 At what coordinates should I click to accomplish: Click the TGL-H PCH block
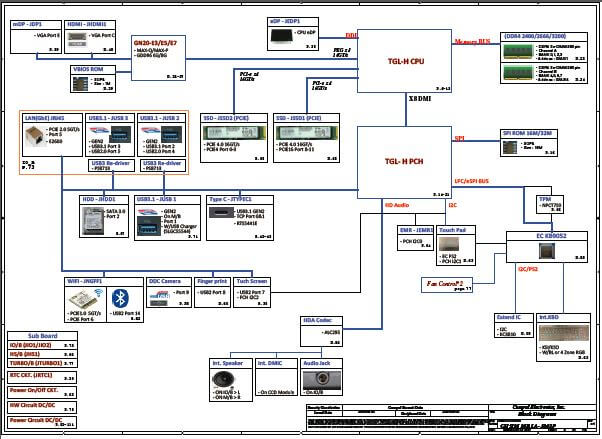pos(403,162)
